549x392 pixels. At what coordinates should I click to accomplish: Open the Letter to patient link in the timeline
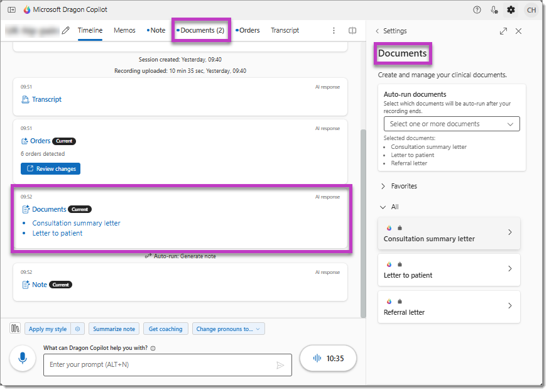[x=57, y=232]
